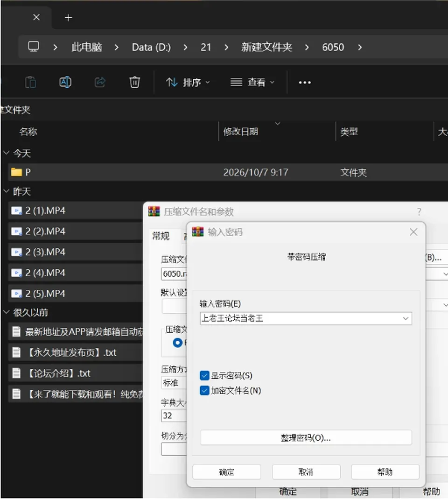
Task: Click 确定 in the 输入密码 dialog
Action: [x=226, y=471]
